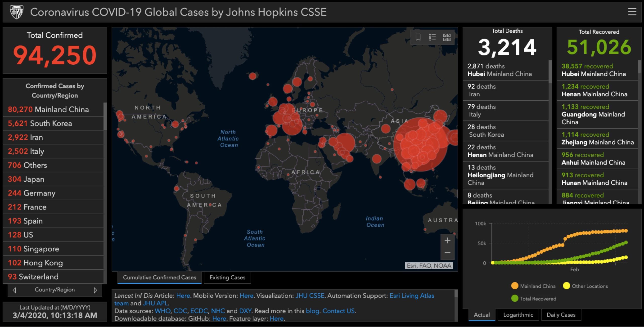Open the blog link
This screenshot has height=327, width=644.
pos(312,311)
